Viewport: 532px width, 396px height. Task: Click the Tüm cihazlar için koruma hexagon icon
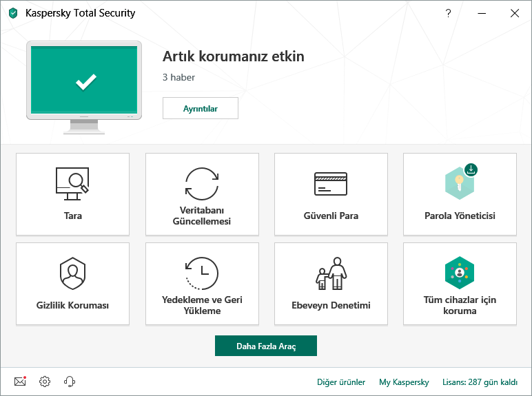(459, 272)
